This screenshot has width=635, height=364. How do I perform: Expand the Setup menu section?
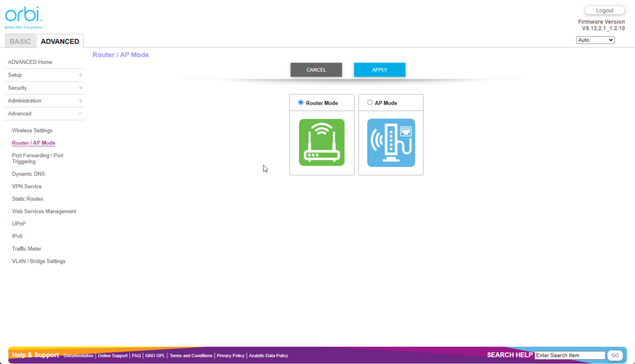pos(80,75)
